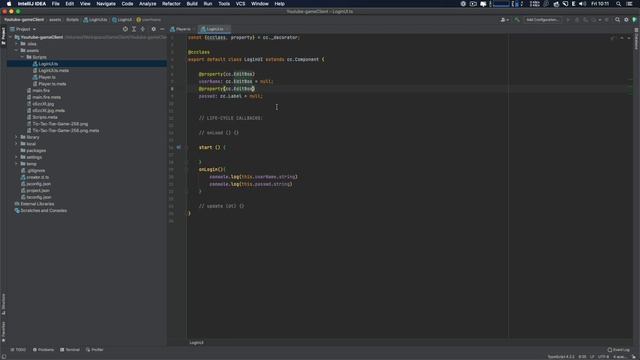Viewport: 640px width, 360px height.
Task: Select External Libraries node
Action: (37, 204)
